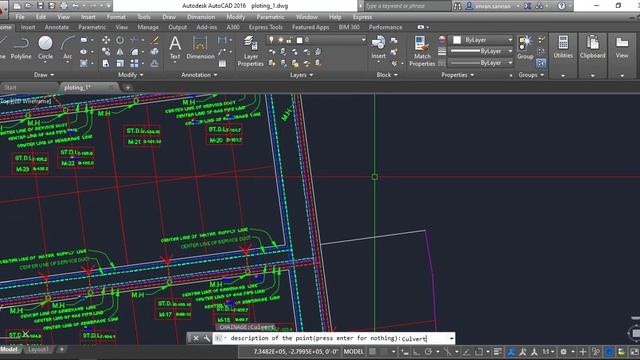The image size is (640, 360).
Task: Click the Mirror tool icon
Action: [120, 52]
